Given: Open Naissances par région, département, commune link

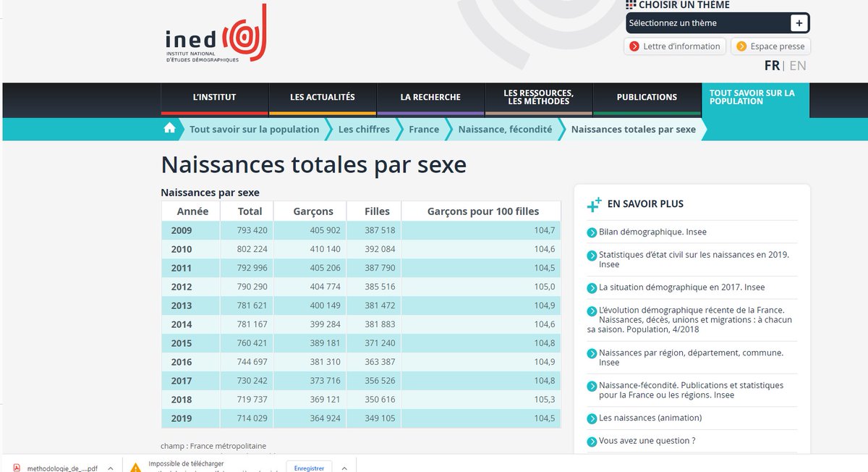Looking at the screenshot, I should tap(691, 358).
